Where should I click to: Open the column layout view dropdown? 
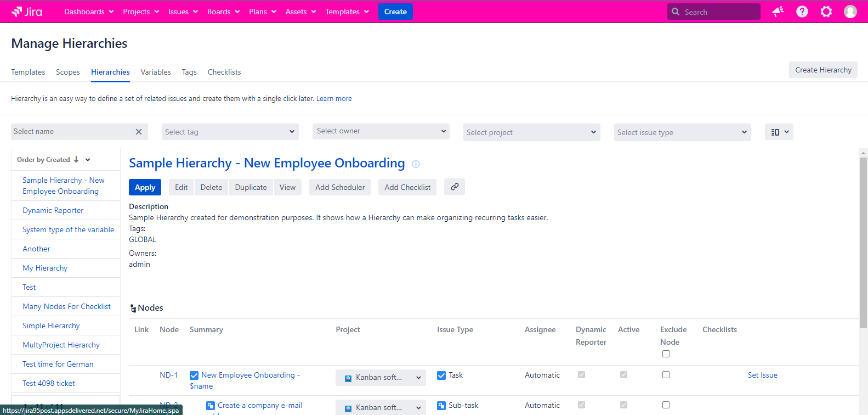pyautogui.click(x=779, y=132)
